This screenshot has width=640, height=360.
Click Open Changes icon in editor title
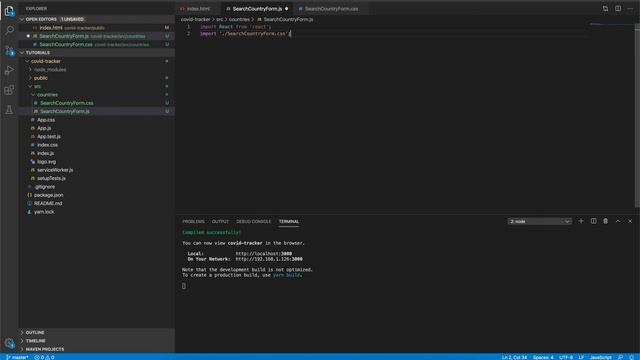(x=605, y=9)
